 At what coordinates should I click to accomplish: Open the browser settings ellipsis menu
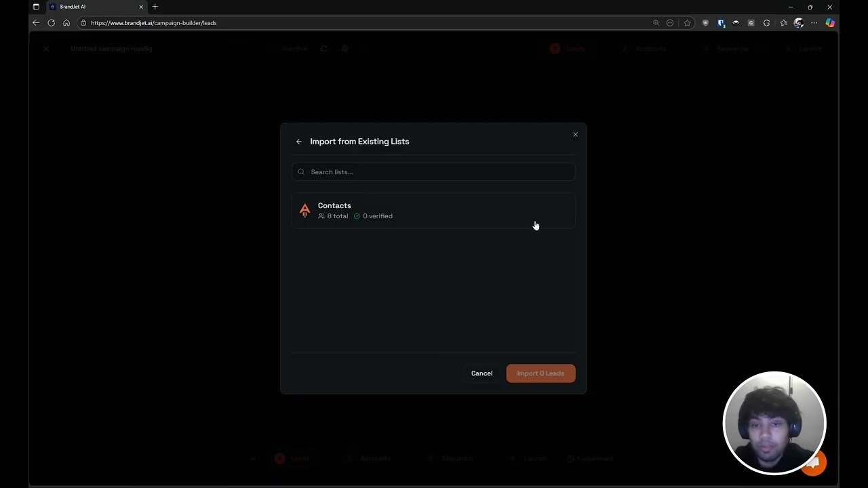coord(814,22)
